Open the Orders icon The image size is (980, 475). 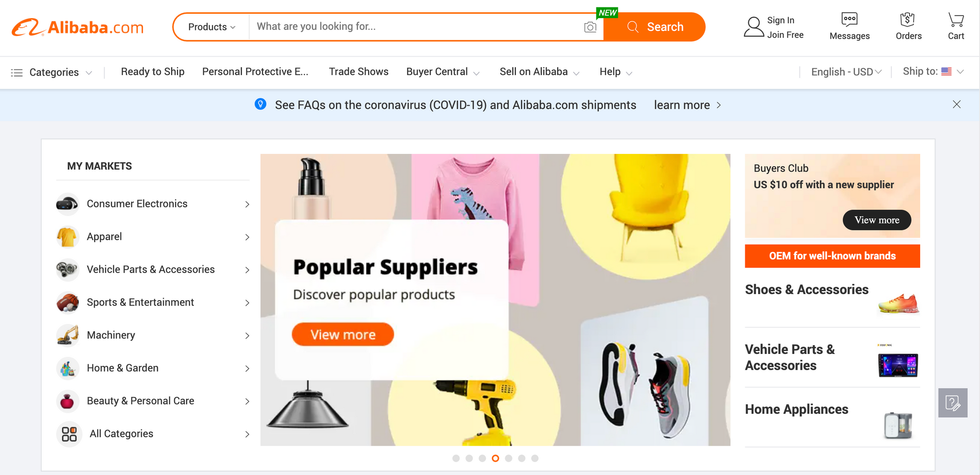click(907, 19)
